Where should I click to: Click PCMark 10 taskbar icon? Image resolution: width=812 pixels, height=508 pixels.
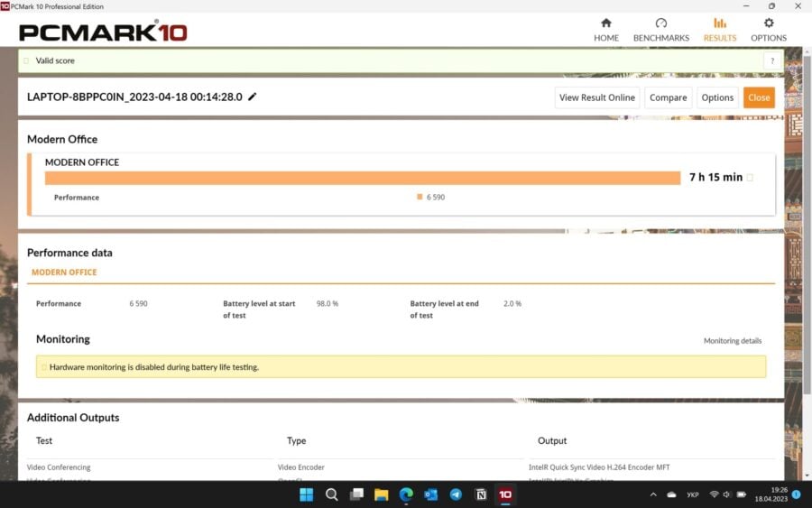(x=505, y=494)
